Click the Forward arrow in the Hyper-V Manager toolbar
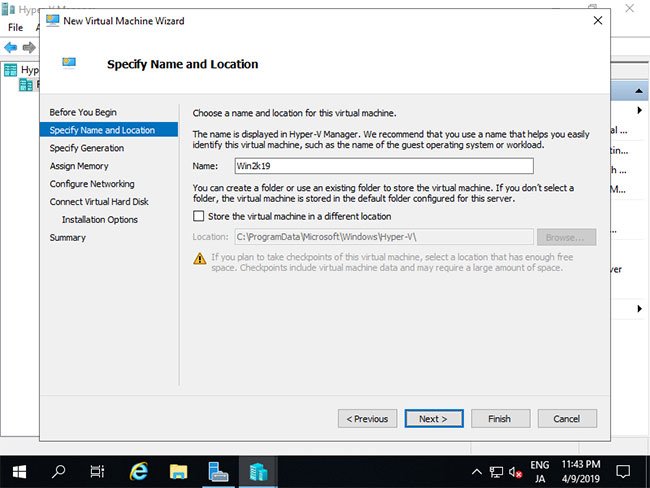 29,47
